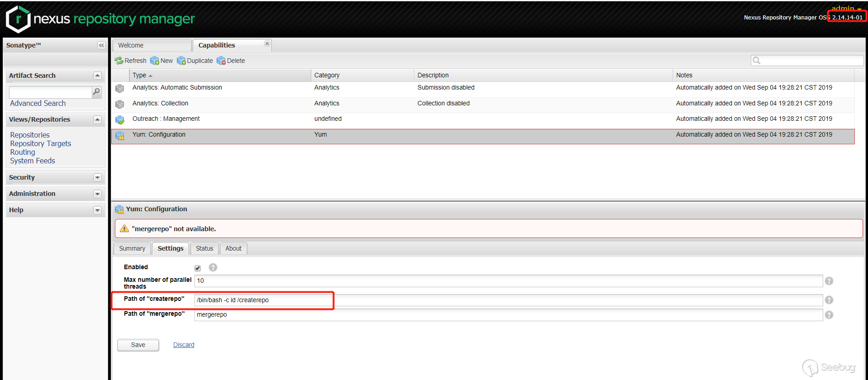Click the Delete capability icon
The height and width of the screenshot is (380, 868).
coord(221,61)
